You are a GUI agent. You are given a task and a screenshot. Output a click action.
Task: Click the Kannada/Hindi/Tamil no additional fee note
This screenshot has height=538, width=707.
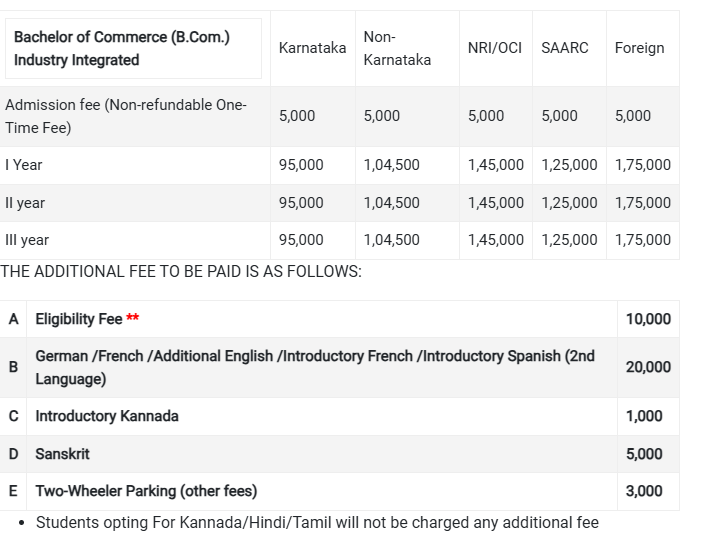(317, 523)
